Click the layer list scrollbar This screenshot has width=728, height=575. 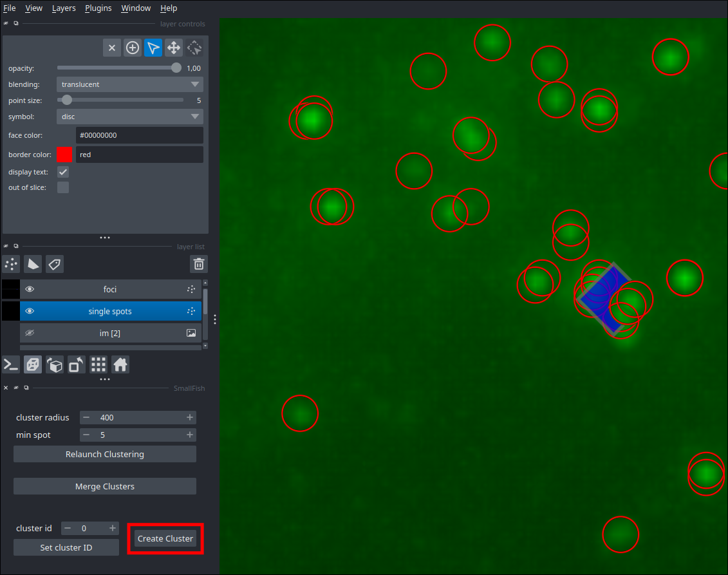[205, 302]
